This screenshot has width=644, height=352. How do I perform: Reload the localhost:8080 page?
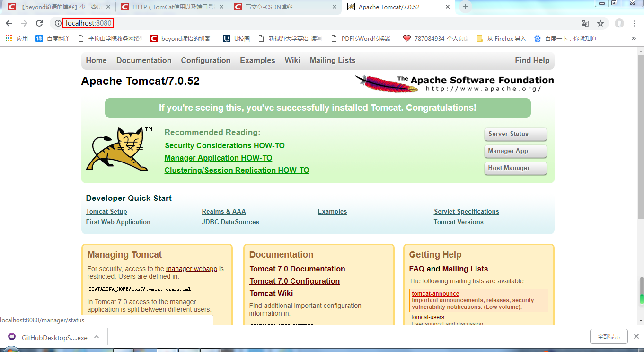pos(40,23)
